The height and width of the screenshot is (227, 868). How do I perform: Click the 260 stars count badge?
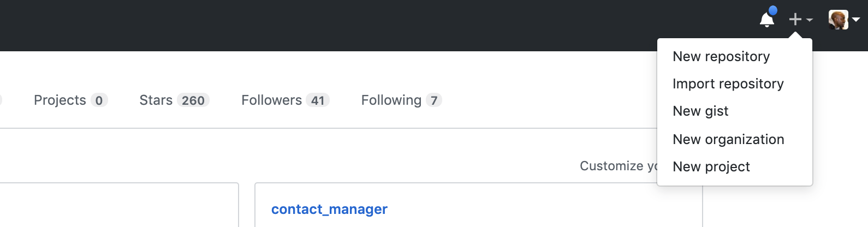click(x=193, y=100)
